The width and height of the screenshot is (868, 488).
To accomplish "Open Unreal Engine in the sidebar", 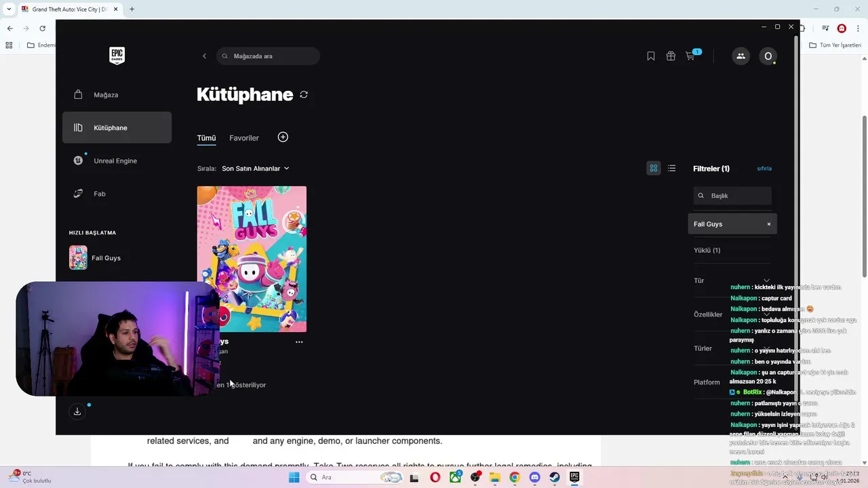I will point(117,161).
